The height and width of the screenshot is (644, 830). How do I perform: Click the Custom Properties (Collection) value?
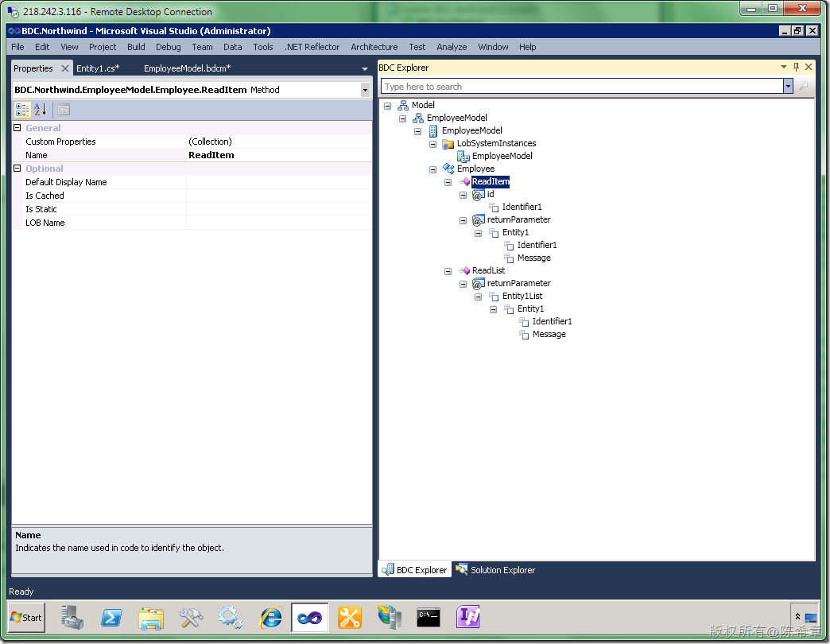(x=279, y=142)
